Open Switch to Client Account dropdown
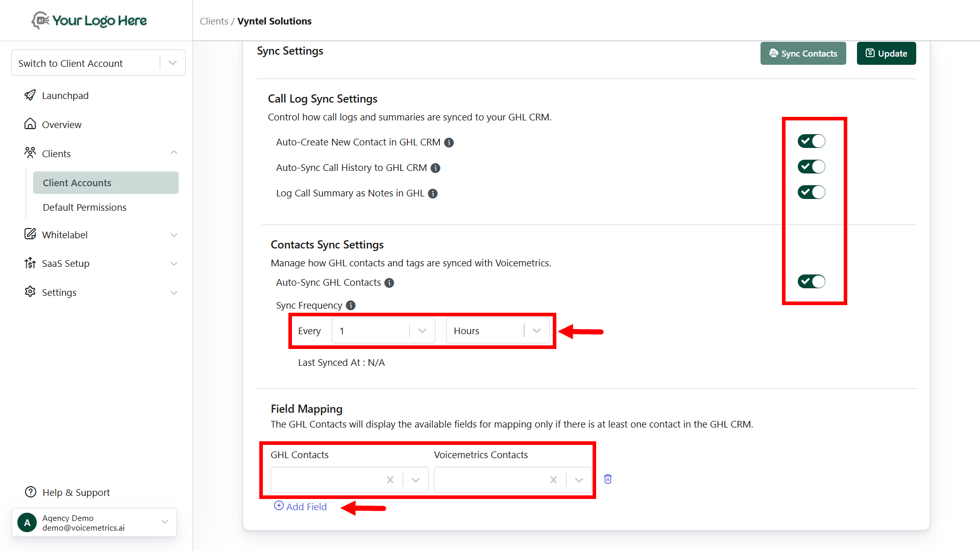 (173, 63)
